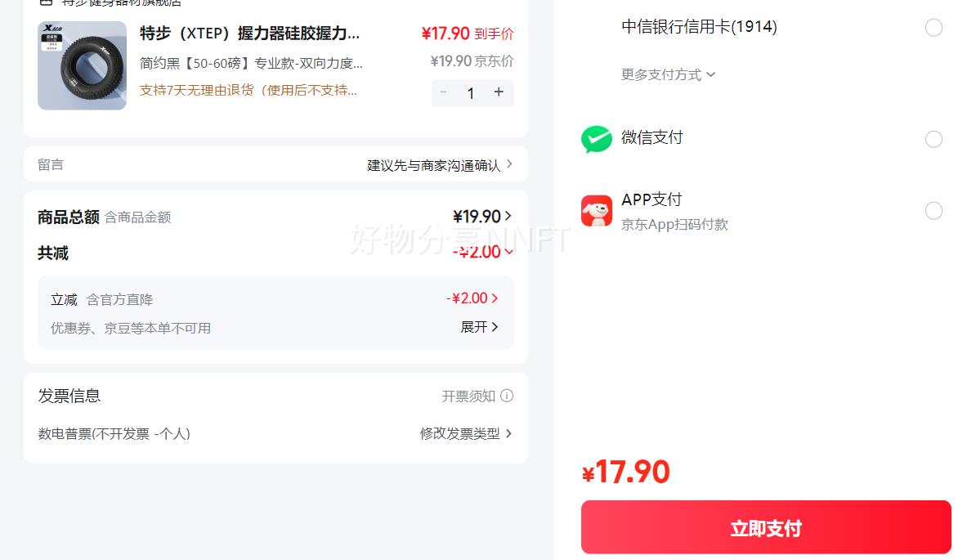Viewport: 976px width, 560px height.
Task: Click 修改发票类型 link
Action: 466,433
